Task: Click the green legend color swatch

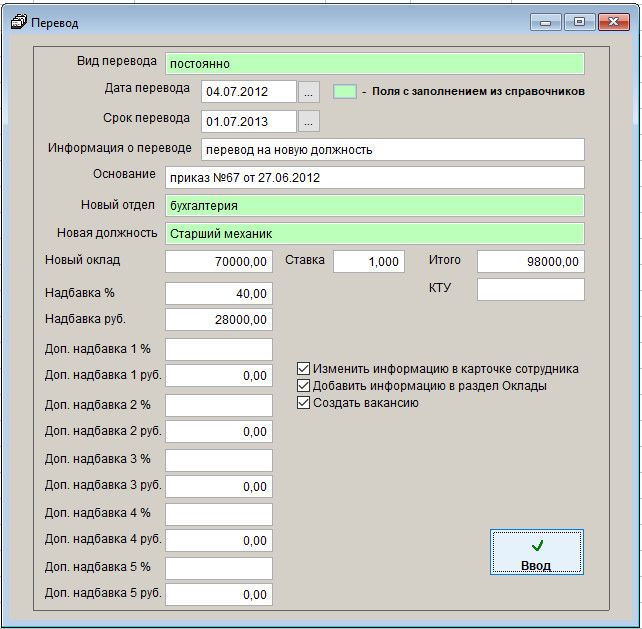Action: (x=344, y=91)
